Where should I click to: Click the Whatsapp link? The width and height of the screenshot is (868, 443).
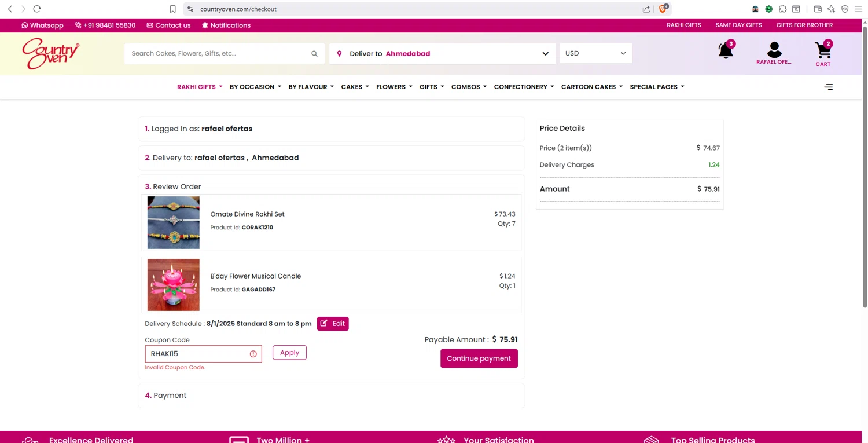pos(42,25)
